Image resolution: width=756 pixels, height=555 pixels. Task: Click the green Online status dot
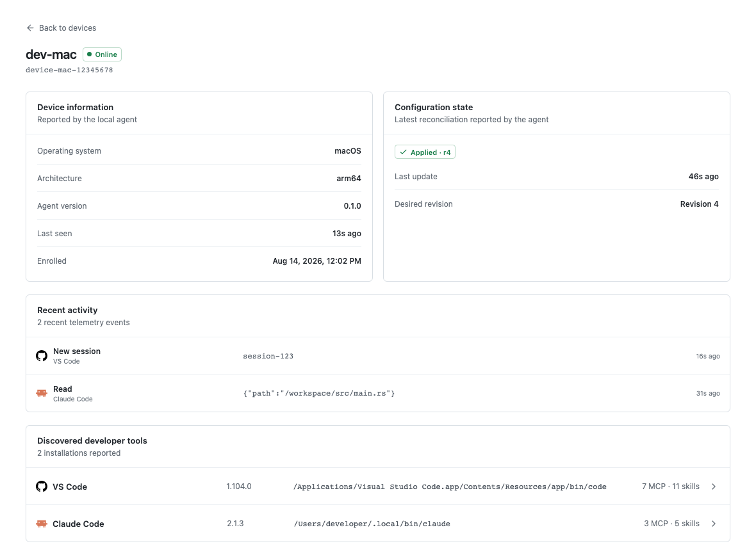(89, 54)
